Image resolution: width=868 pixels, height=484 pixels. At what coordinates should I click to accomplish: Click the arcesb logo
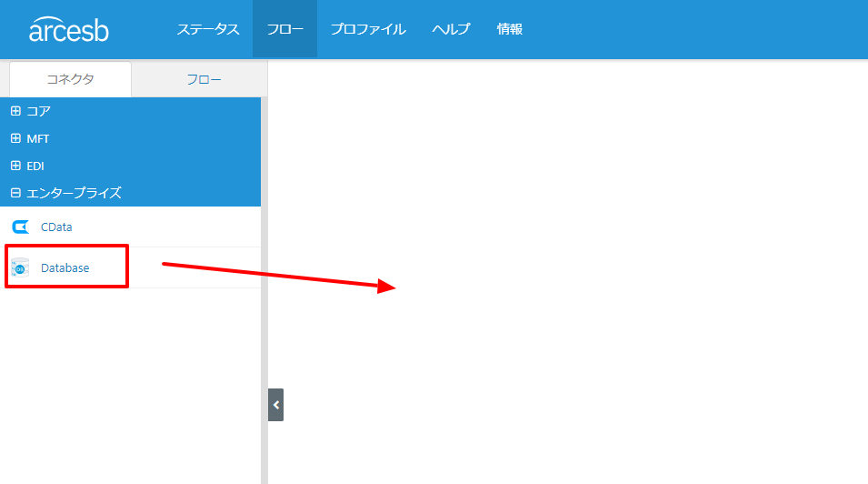pos(69,29)
